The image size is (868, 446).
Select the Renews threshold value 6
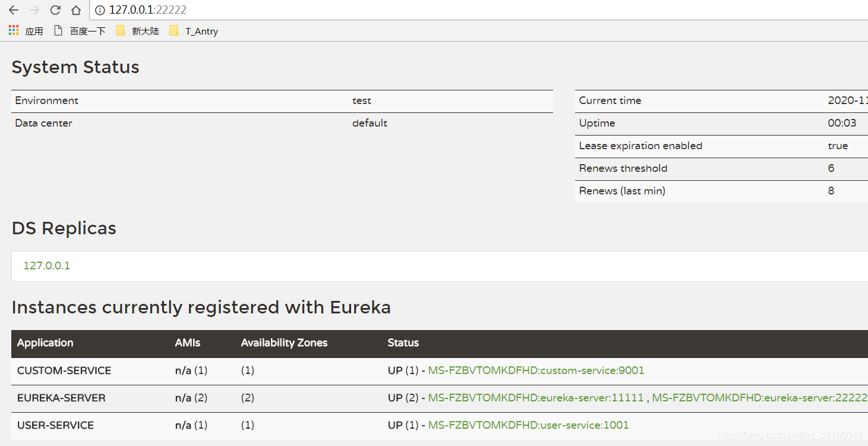click(x=831, y=168)
